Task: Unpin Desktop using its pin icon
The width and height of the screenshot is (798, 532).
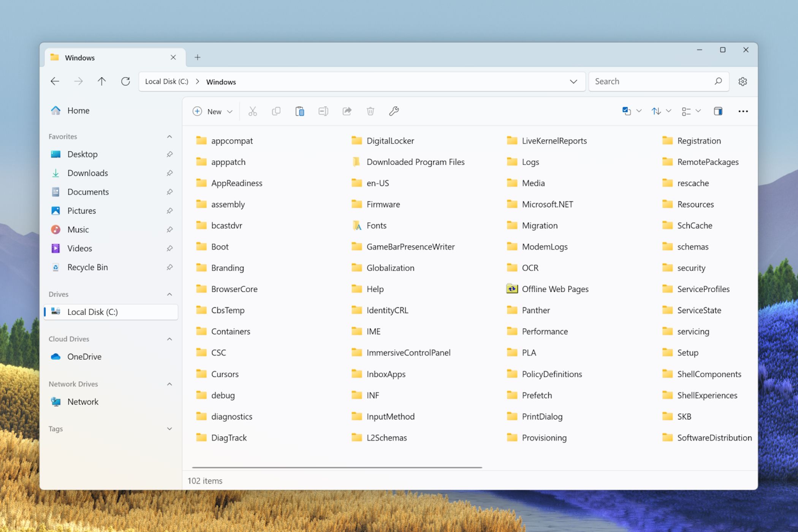Action: (169, 154)
